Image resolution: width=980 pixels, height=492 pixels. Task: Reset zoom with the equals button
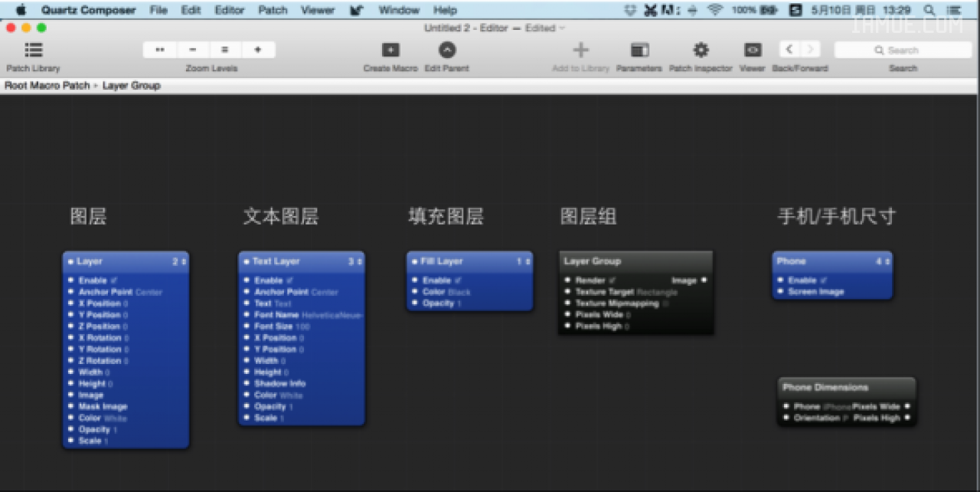pos(225,50)
